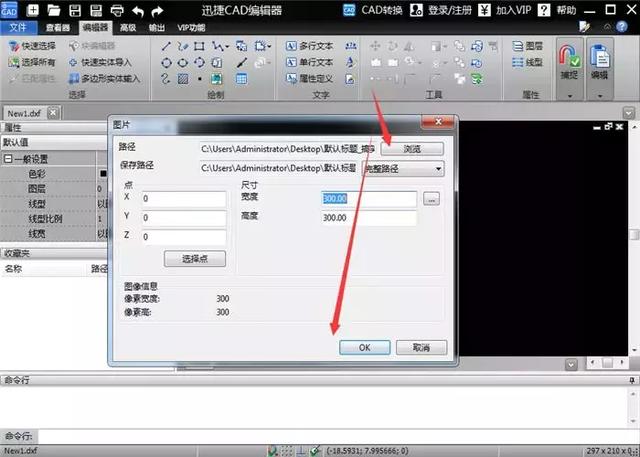Click the Insert image icon in draw group

pos(217,79)
